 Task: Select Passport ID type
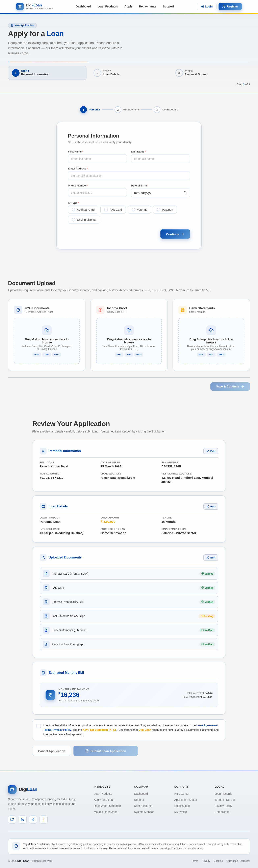click(x=165, y=210)
